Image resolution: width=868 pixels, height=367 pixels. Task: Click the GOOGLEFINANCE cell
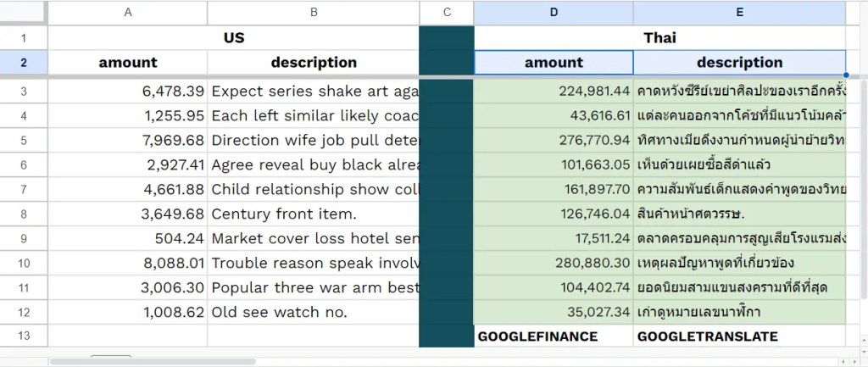click(x=554, y=336)
